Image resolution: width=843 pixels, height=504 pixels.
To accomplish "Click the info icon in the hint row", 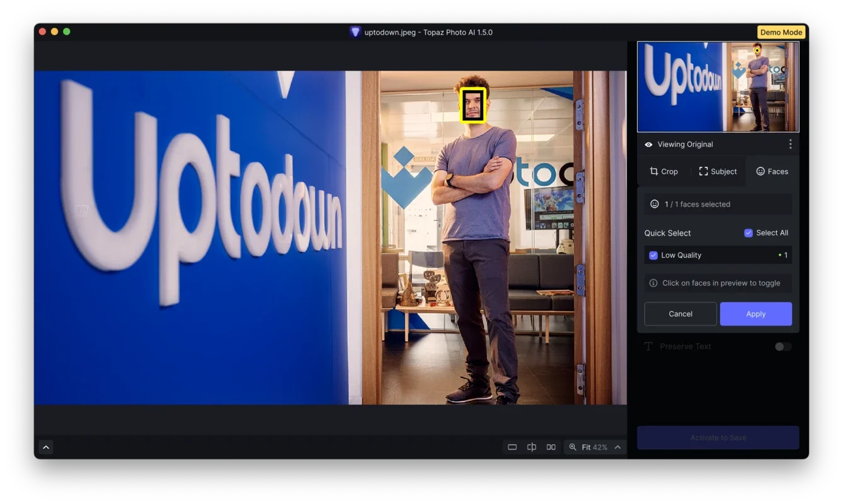I will (653, 283).
